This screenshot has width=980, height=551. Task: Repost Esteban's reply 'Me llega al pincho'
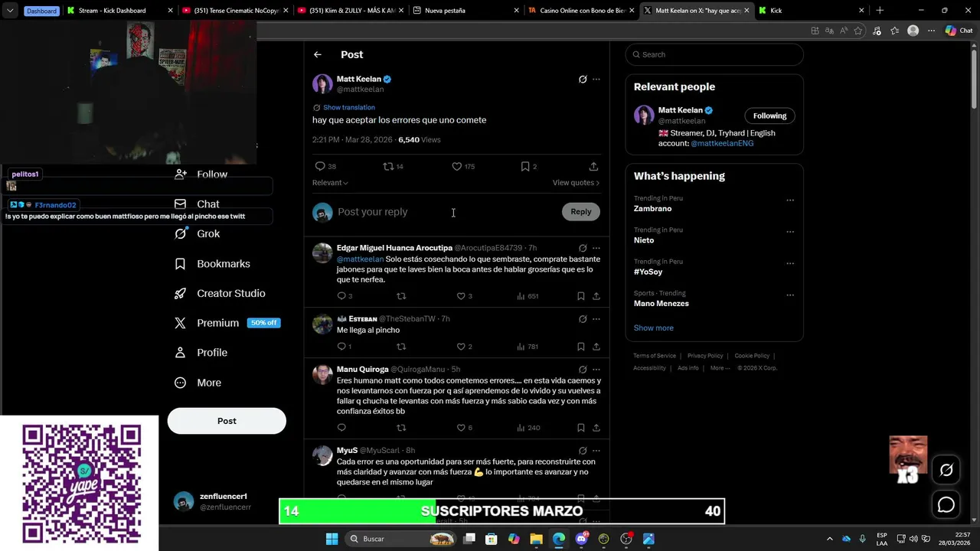[x=401, y=347]
